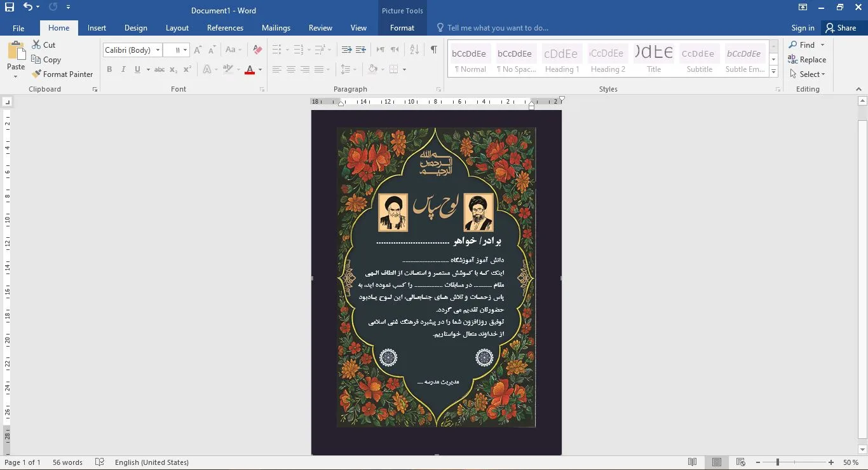Viewport: 868px width, 470px height.
Task: Click the Cut scissors command
Action: click(x=44, y=45)
